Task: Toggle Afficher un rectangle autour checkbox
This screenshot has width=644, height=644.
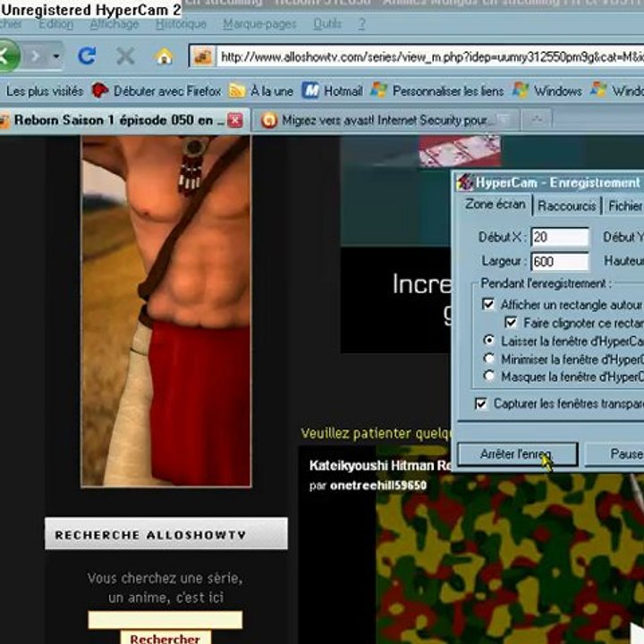Action: (x=488, y=304)
